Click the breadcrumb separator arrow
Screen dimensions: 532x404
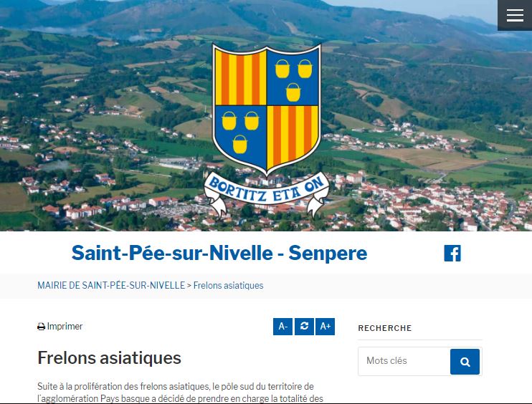tap(189, 285)
